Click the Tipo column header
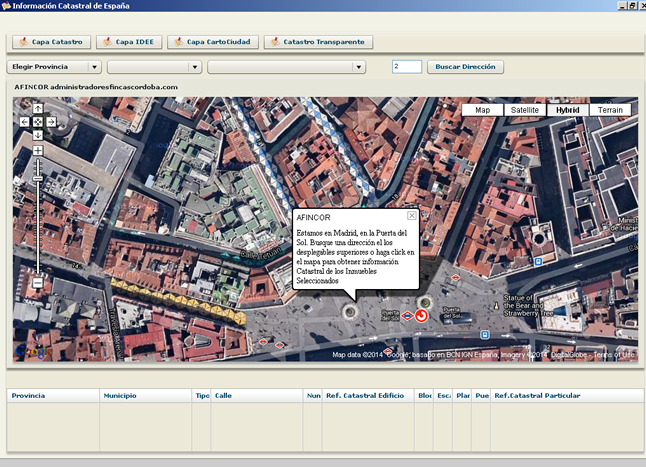Image resolution: width=646 pixels, height=467 pixels. (x=201, y=396)
